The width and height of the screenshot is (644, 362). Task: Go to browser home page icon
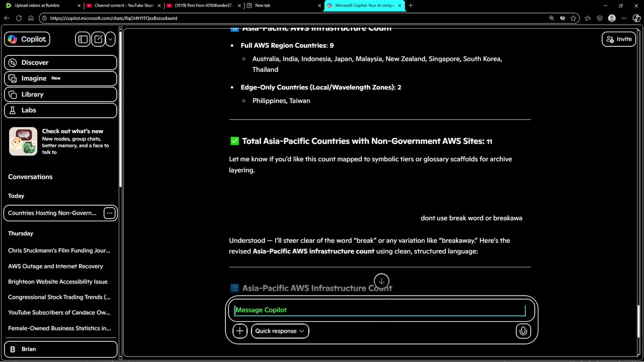(x=31, y=18)
